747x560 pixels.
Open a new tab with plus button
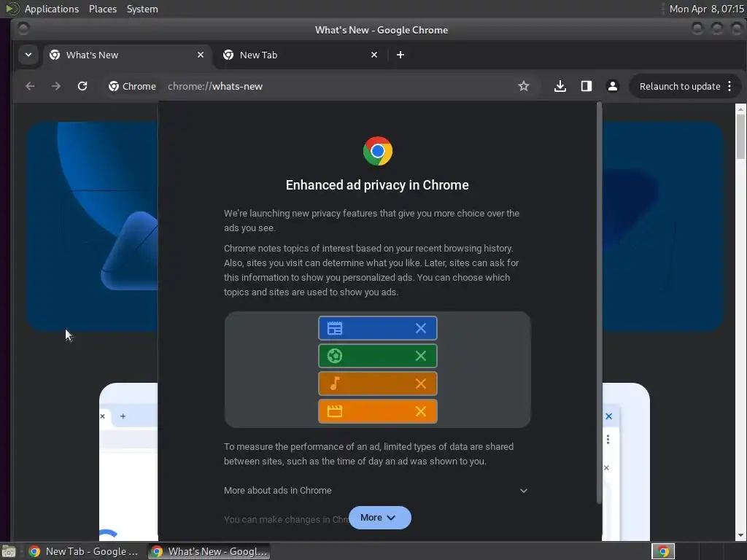point(400,55)
